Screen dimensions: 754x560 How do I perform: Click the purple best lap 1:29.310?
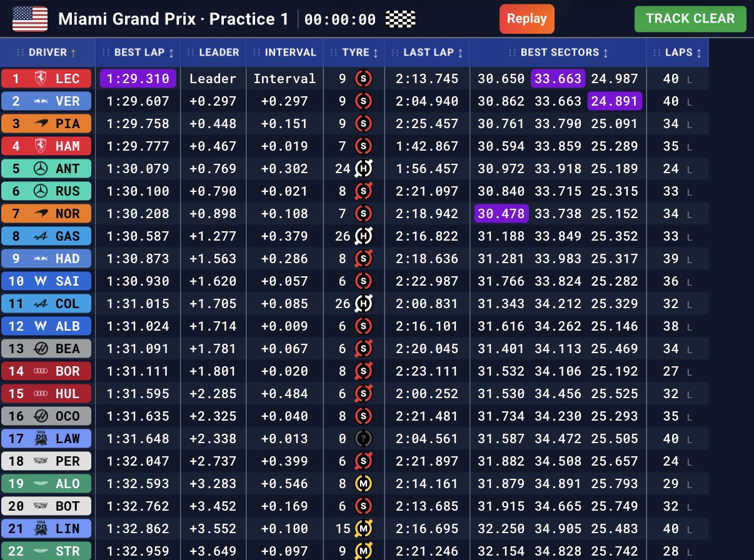pyautogui.click(x=138, y=79)
